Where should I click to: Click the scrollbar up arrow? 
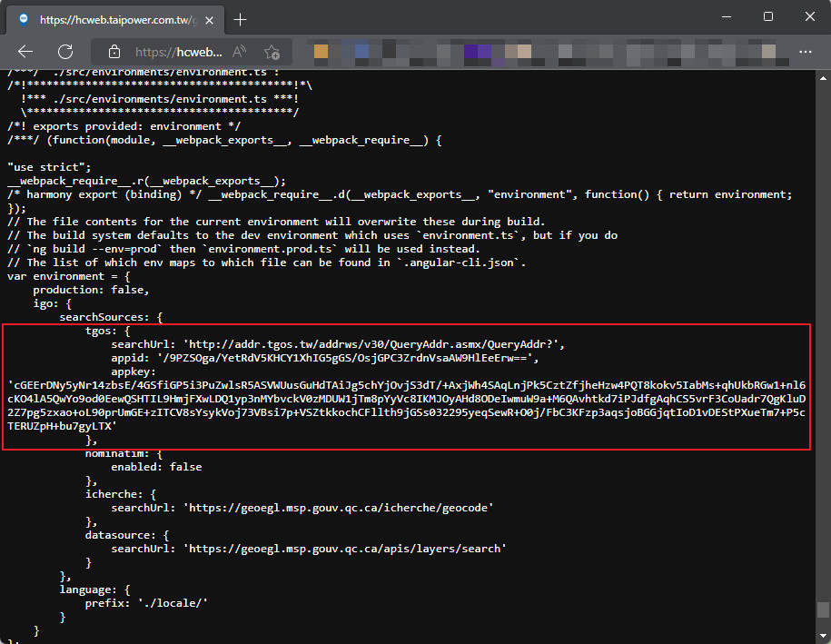823,78
